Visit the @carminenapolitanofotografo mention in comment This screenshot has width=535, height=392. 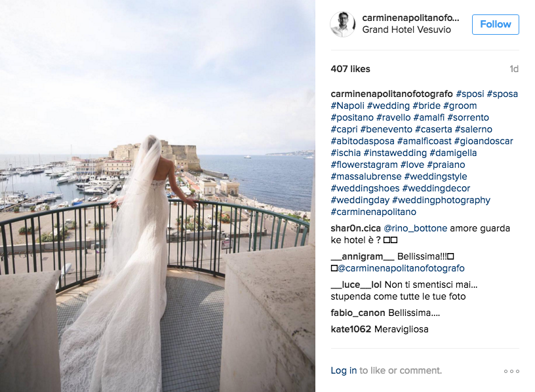coord(401,269)
